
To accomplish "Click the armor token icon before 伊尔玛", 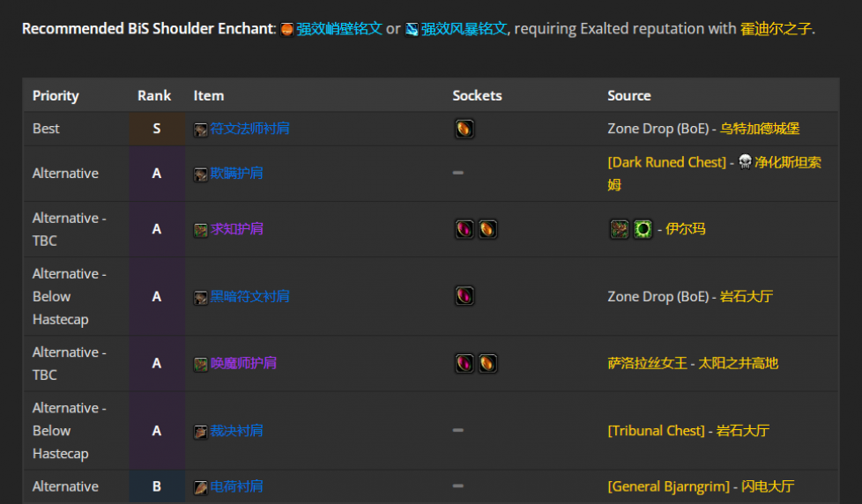I will pyautogui.click(x=619, y=229).
